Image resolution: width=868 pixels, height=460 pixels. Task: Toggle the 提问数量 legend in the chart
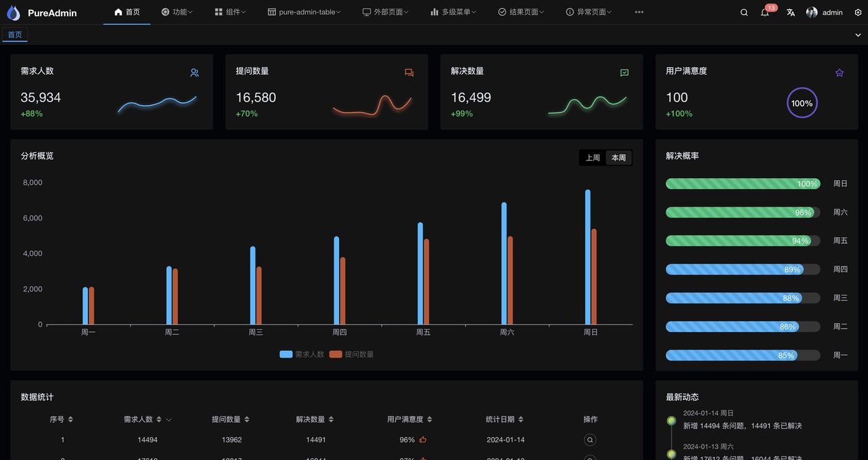(351, 354)
